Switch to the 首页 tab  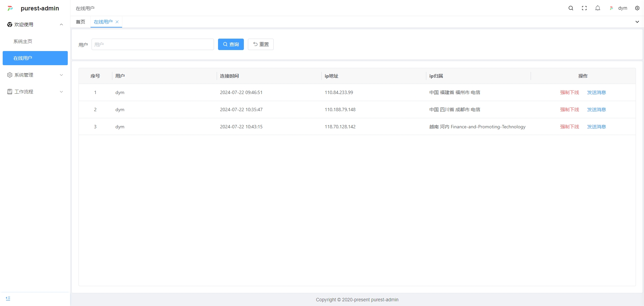coord(80,22)
